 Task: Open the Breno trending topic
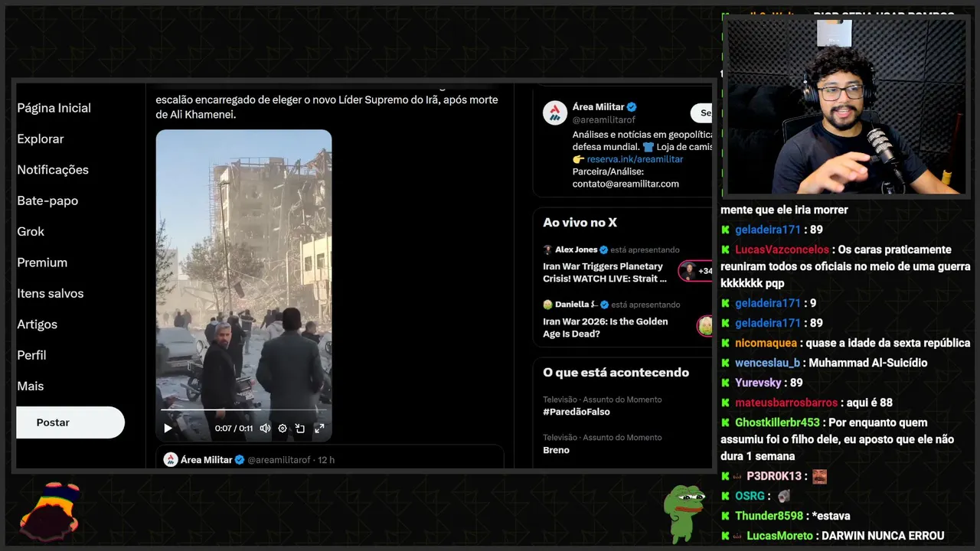556,450
